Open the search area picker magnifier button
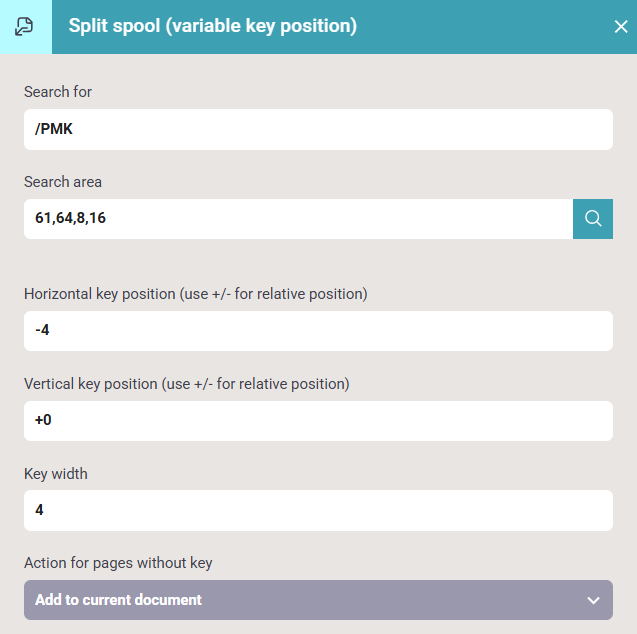The height and width of the screenshot is (634, 637). pyautogui.click(x=593, y=219)
